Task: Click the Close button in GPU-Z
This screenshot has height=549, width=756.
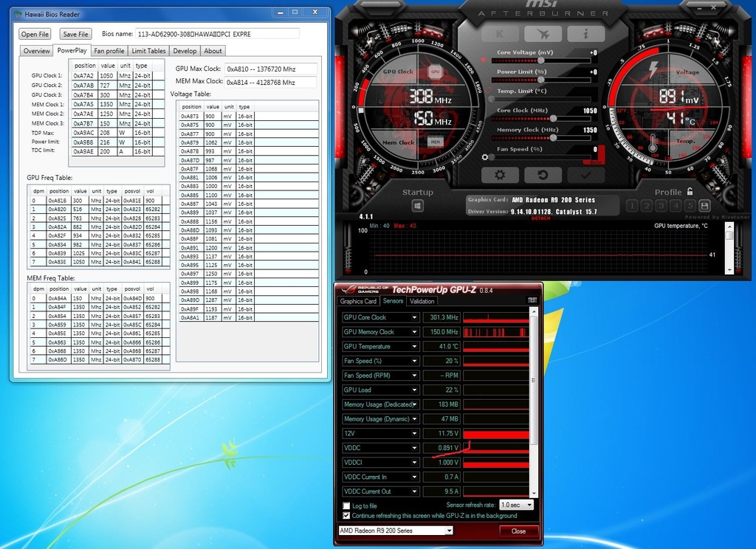Action: pyautogui.click(x=518, y=531)
